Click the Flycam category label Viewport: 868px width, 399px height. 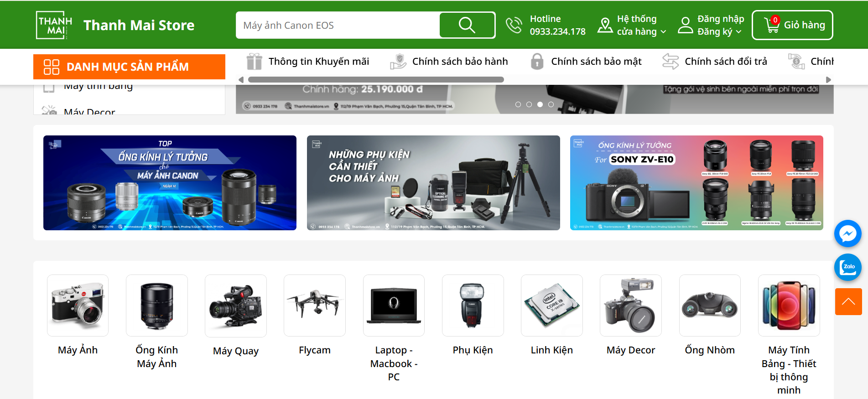click(x=315, y=350)
